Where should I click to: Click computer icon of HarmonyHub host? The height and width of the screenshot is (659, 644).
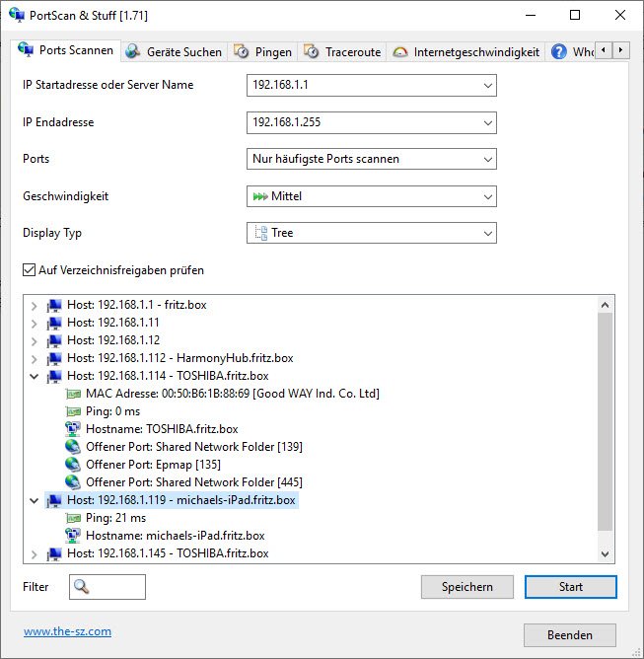[x=54, y=359]
